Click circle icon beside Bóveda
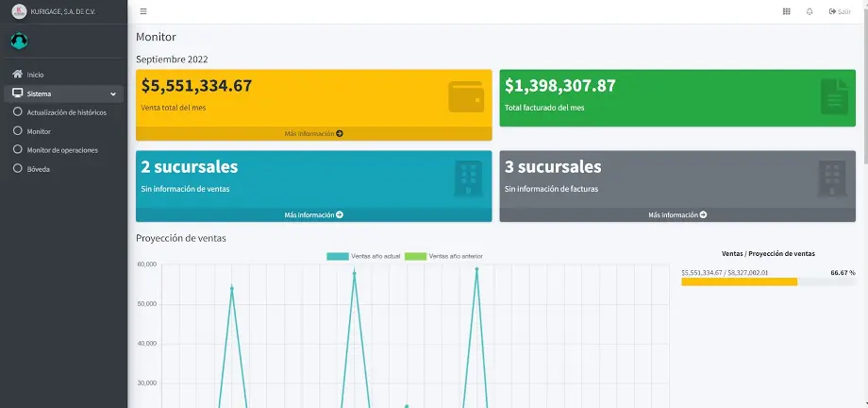 tap(17, 168)
